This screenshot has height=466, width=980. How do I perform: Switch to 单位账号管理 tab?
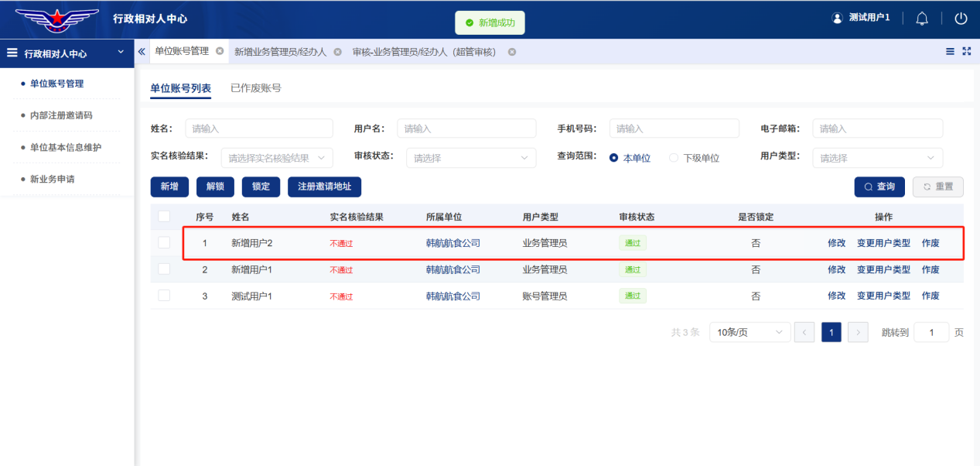(x=182, y=51)
